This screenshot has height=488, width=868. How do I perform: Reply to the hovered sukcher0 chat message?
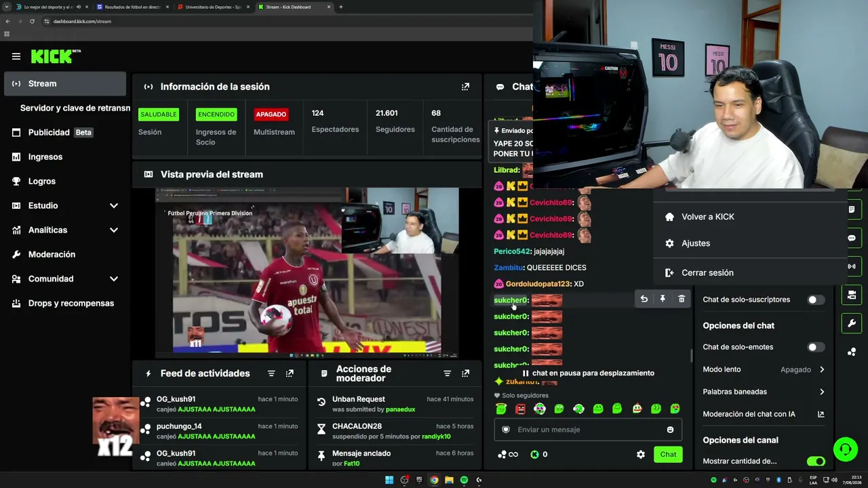click(x=644, y=299)
